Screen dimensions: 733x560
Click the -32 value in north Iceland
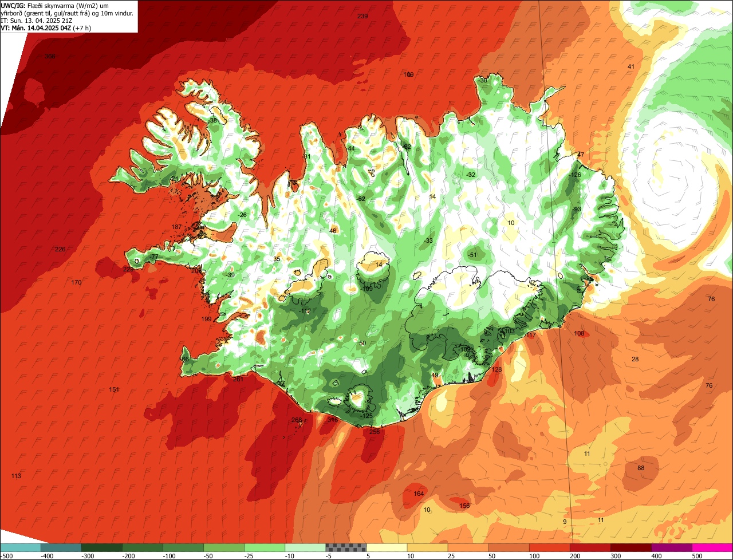[x=471, y=175]
